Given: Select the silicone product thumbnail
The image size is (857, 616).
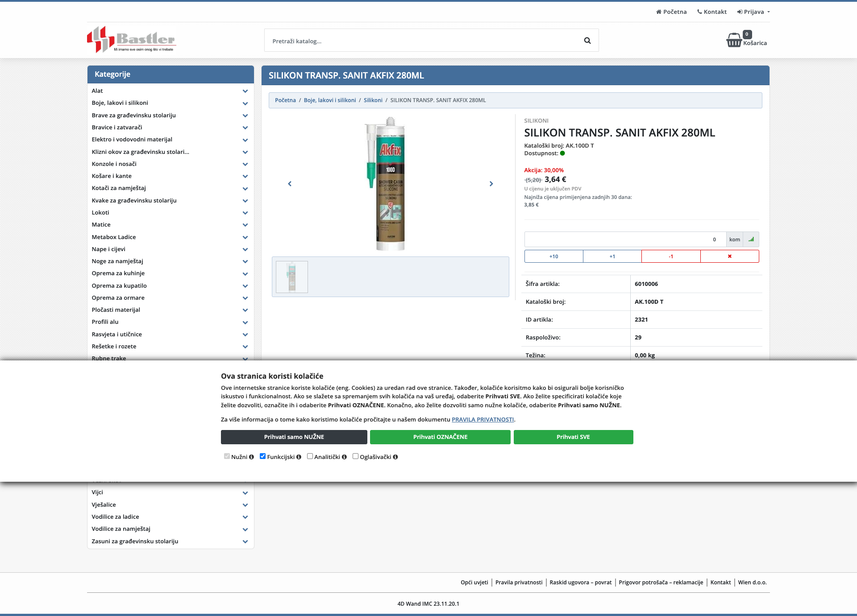Looking at the screenshot, I should (x=292, y=277).
